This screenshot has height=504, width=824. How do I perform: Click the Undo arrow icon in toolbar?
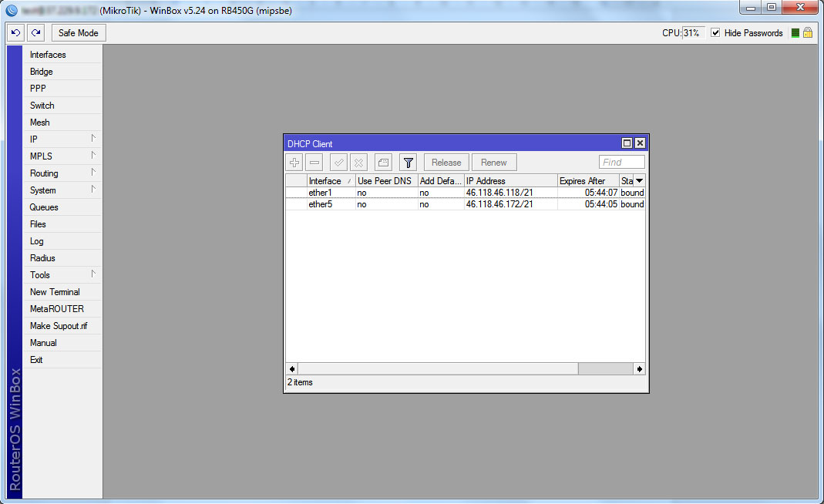pyautogui.click(x=16, y=33)
